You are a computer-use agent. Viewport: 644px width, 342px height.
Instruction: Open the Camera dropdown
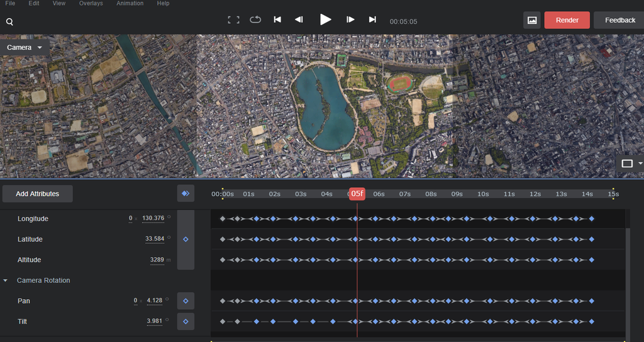coord(25,47)
